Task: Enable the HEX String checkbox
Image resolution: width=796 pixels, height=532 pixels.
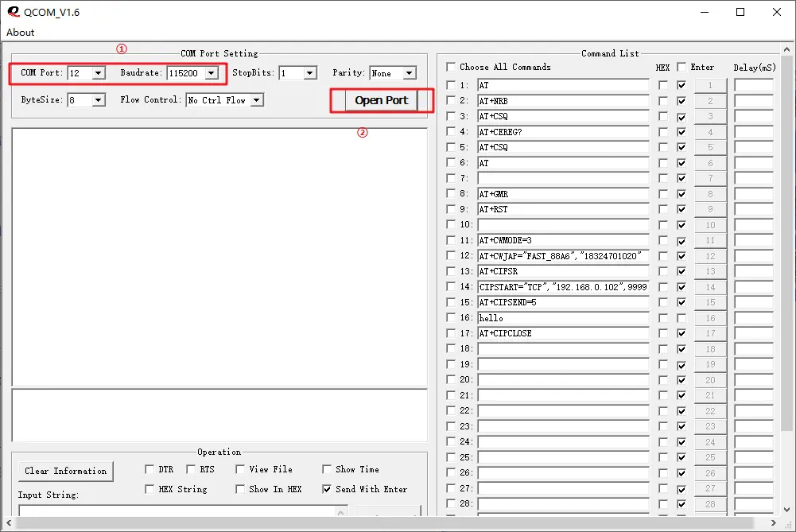Action: 149,489
